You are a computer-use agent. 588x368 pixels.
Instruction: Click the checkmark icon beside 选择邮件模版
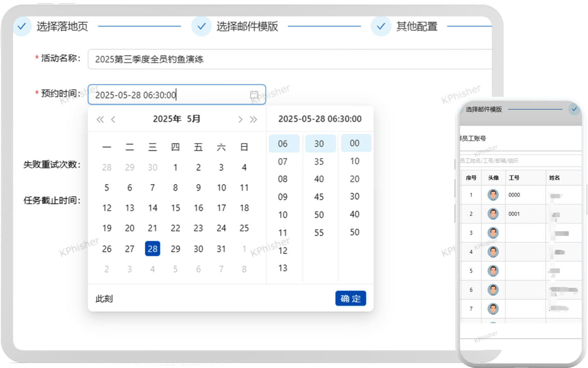[202, 26]
